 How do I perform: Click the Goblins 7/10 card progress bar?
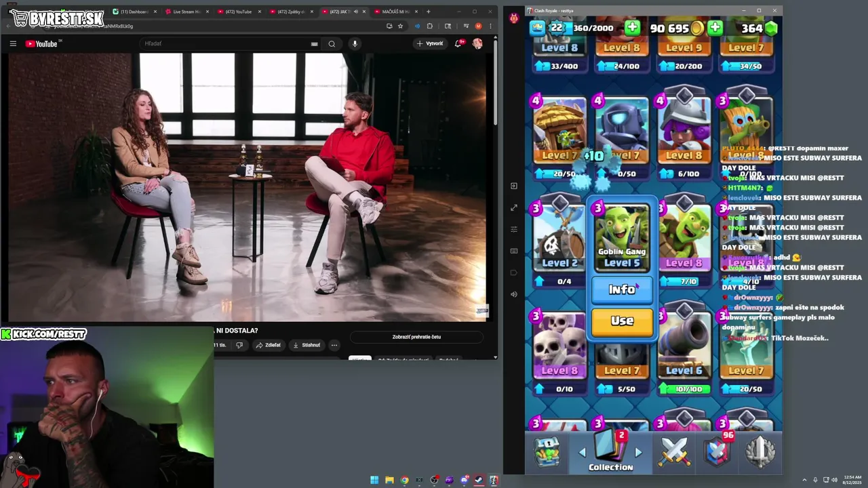(684, 281)
